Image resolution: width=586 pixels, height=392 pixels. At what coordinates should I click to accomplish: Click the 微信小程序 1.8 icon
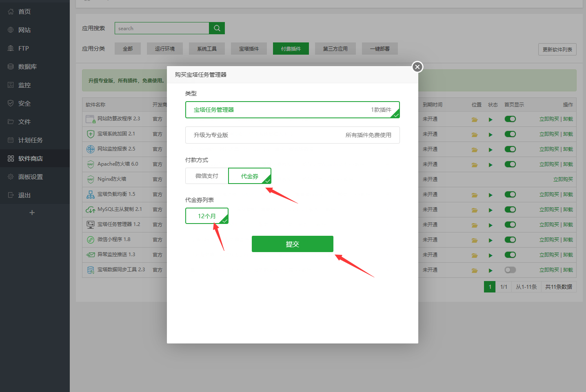tap(91, 239)
